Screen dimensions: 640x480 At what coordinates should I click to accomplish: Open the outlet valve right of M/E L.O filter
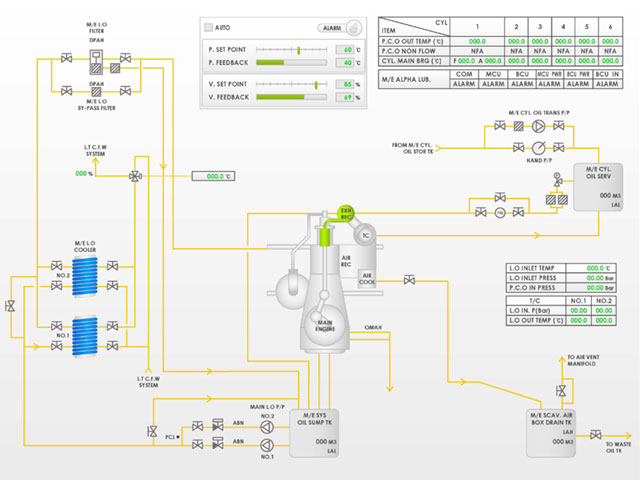pos(126,58)
